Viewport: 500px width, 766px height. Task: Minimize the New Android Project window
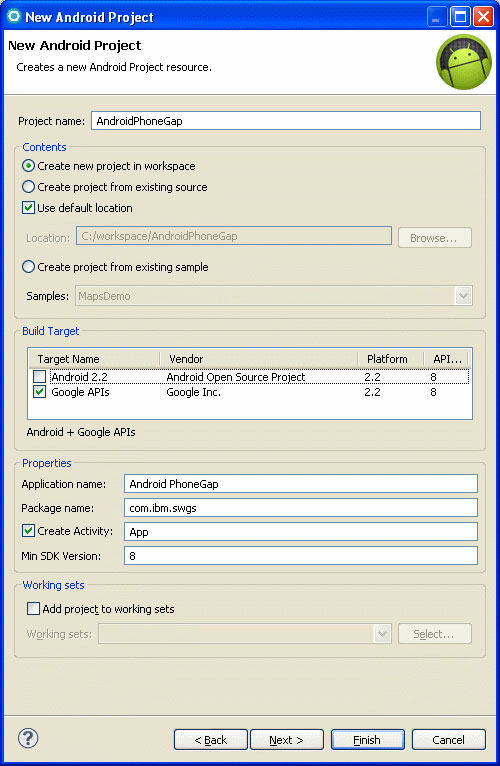[x=436, y=17]
